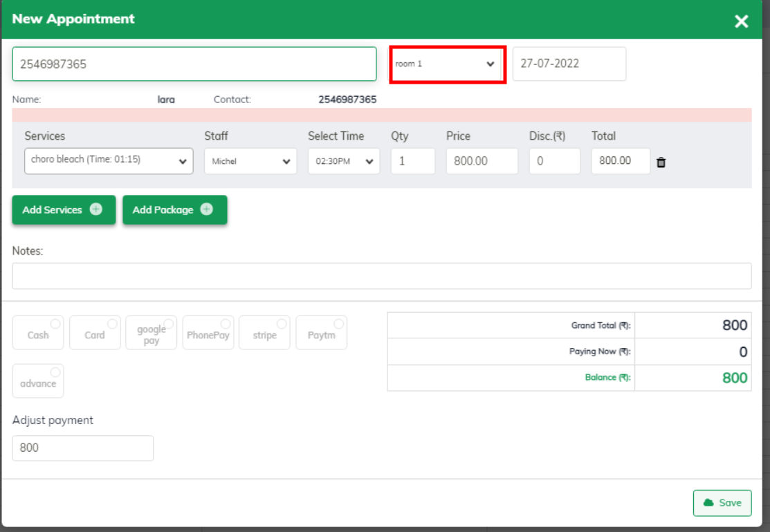Click the date field 27-07-2022
Screen dimensions: 770x532
click(569, 64)
